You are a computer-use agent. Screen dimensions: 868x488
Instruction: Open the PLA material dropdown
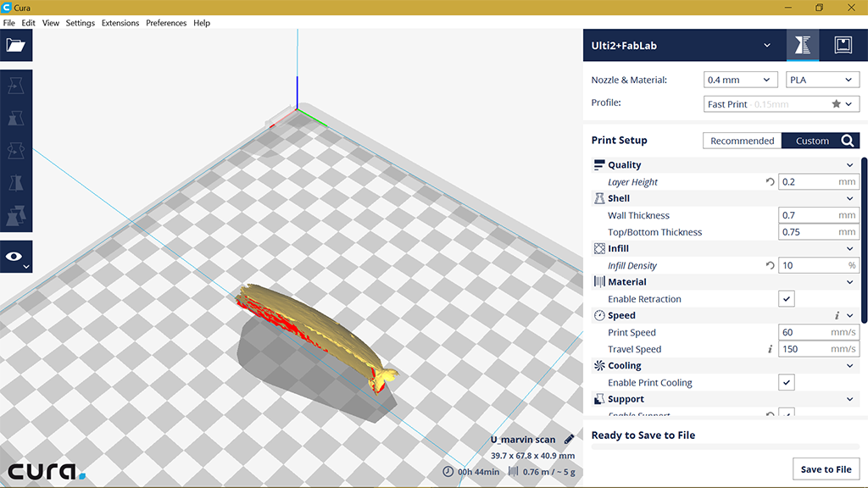coord(822,80)
